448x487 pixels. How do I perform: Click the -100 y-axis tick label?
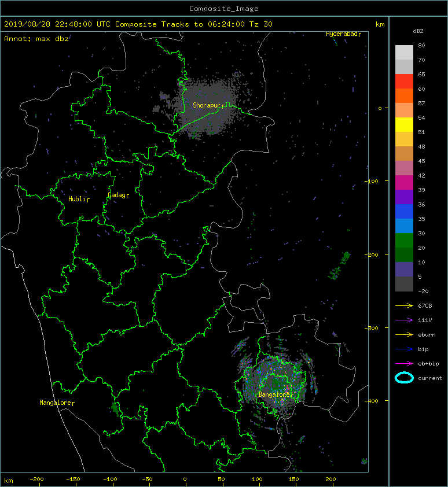371,181
